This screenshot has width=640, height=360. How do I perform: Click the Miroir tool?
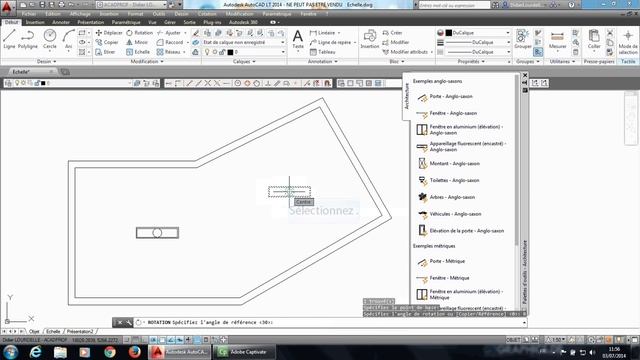point(137,42)
